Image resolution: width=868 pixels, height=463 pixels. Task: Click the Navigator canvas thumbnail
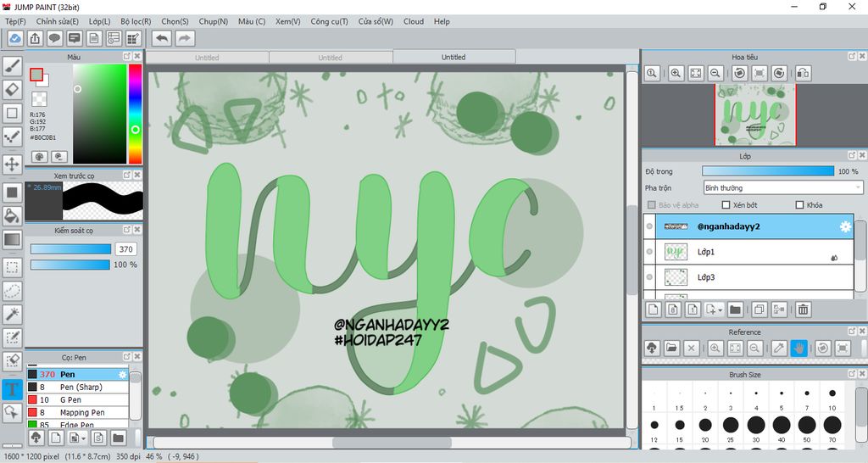755,115
